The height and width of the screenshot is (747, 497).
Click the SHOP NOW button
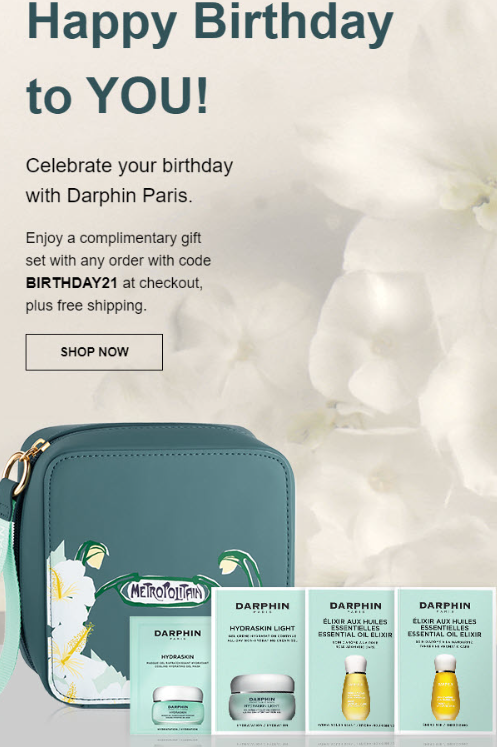click(94, 352)
